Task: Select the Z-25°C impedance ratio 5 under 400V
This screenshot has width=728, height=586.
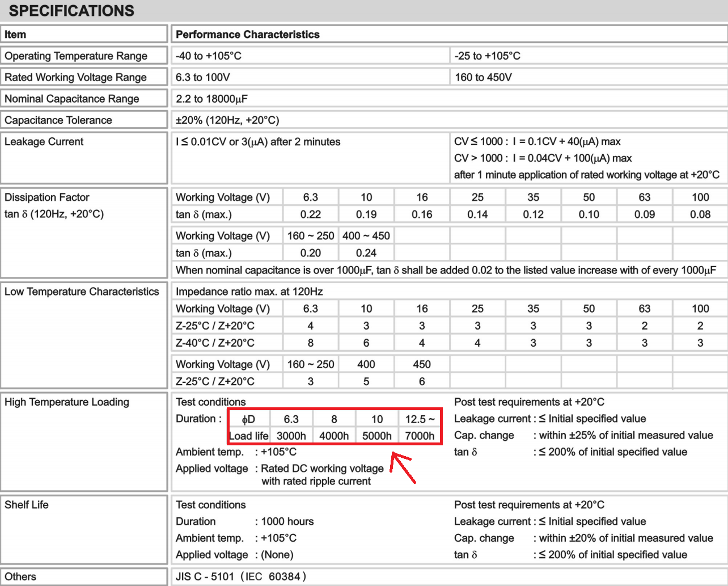Action: tap(366, 381)
